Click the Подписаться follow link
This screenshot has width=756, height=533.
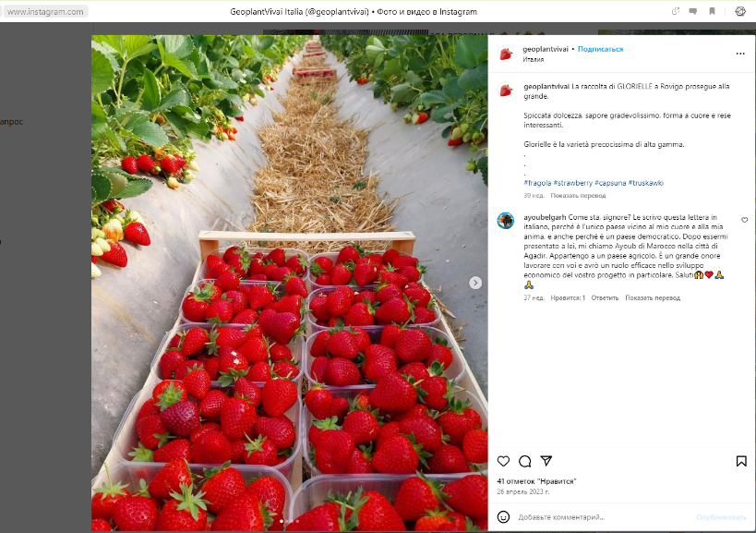pyautogui.click(x=600, y=49)
